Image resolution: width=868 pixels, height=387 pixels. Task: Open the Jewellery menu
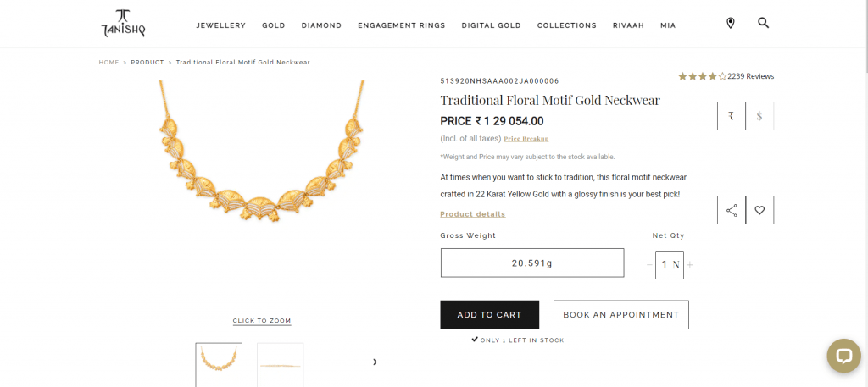[221, 25]
